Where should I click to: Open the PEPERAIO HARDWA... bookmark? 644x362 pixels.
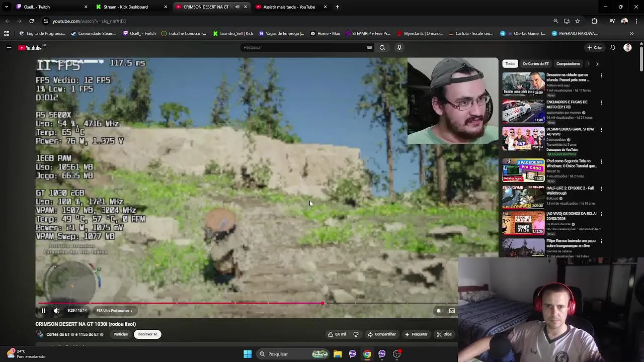pos(575,34)
